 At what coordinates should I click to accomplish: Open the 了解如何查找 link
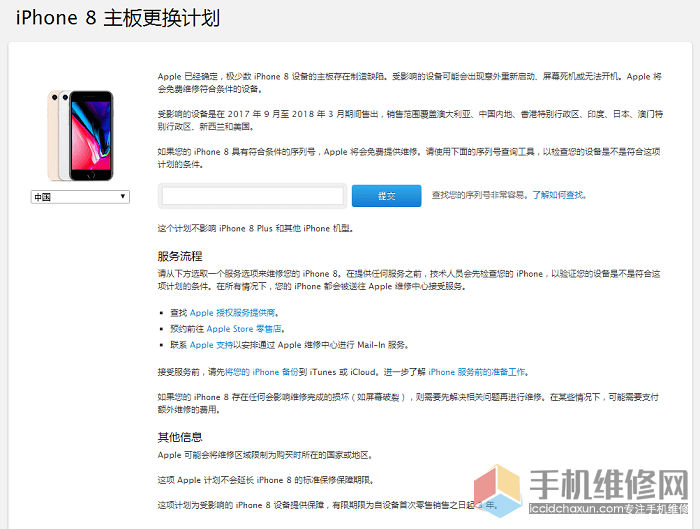[558, 195]
